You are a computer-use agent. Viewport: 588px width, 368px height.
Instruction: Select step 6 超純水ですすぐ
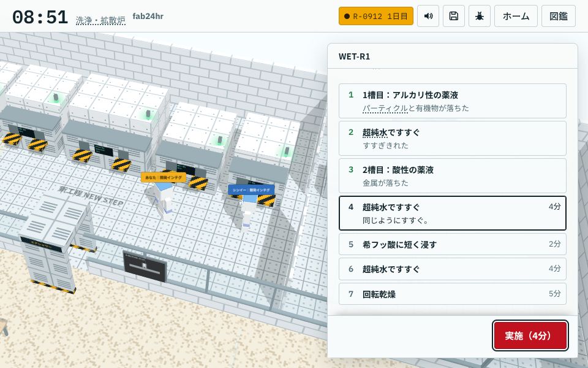coord(452,269)
